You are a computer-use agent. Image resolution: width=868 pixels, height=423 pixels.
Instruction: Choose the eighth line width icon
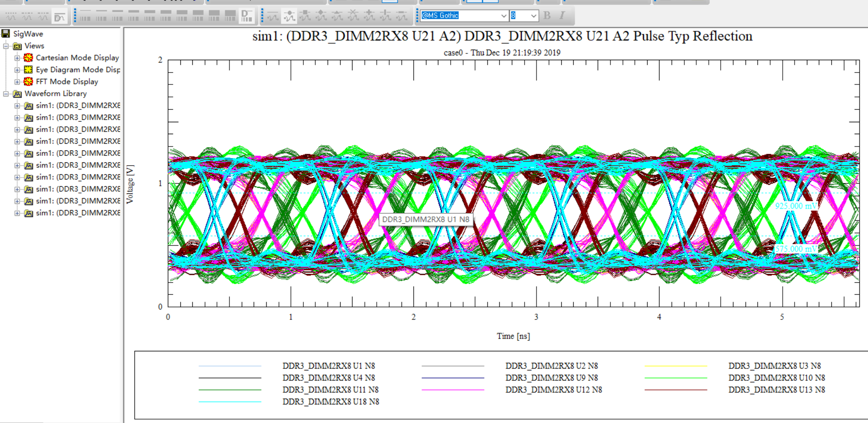[x=198, y=16]
